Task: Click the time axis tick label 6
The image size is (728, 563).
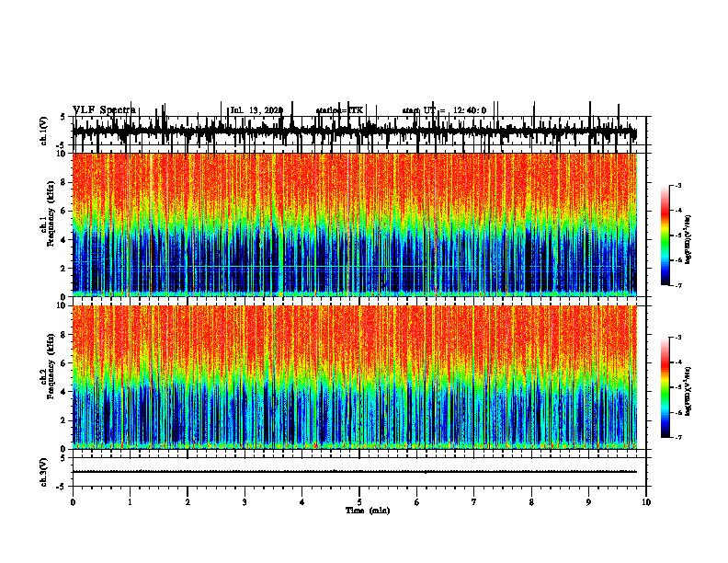Action: (417, 502)
